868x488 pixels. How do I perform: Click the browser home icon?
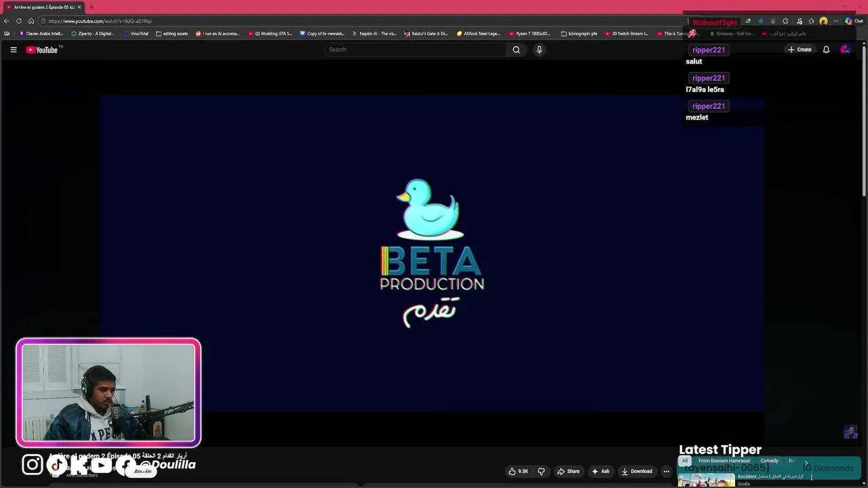[31, 21]
